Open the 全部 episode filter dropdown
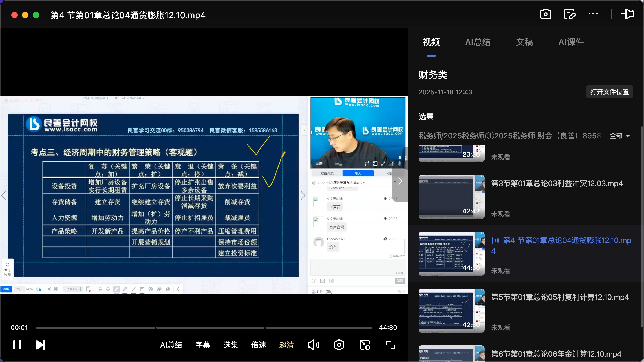Viewport: 644px width, 362px height. pyautogui.click(x=620, y=136)
